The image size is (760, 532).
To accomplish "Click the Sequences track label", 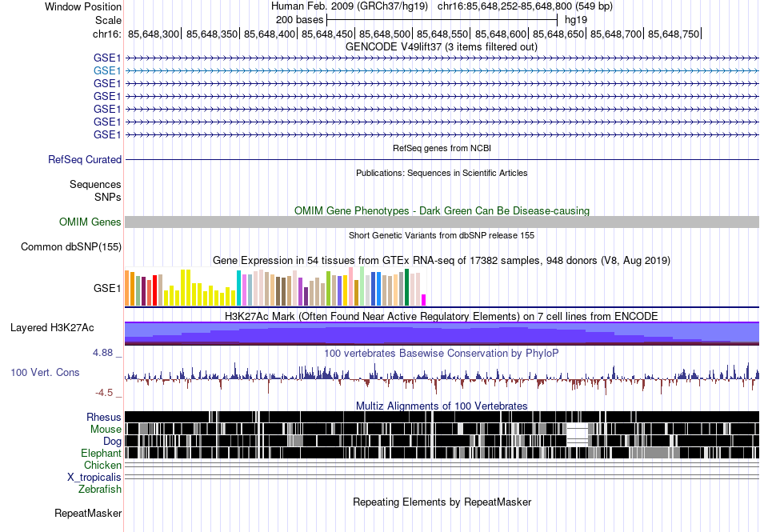I will pos(95,184).
